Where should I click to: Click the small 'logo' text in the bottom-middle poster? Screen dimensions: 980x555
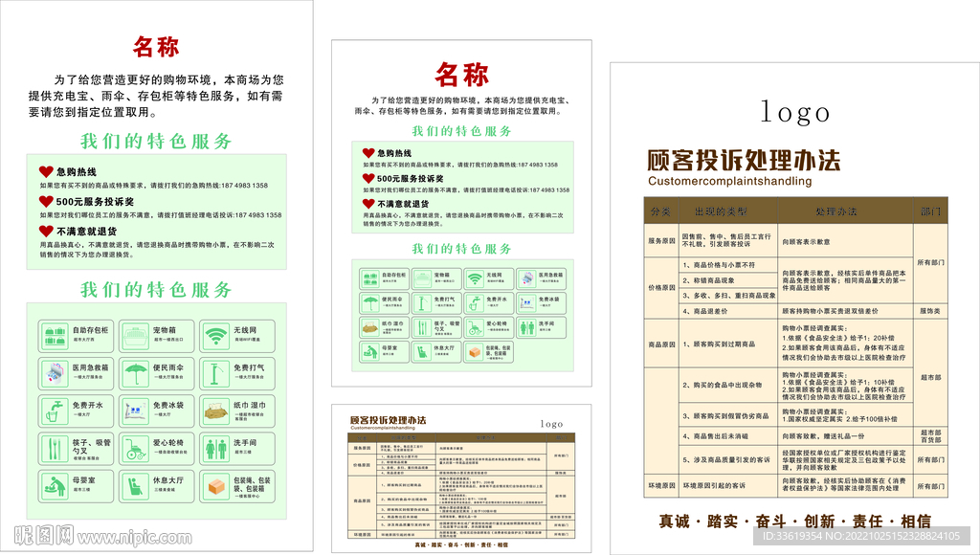tap(551, 424)
